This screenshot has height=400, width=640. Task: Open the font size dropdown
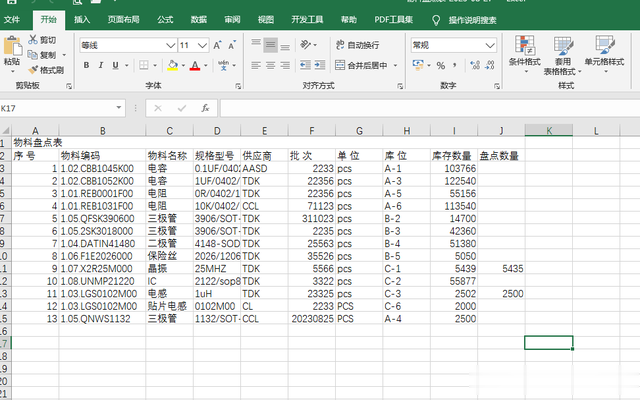point(202,45)
